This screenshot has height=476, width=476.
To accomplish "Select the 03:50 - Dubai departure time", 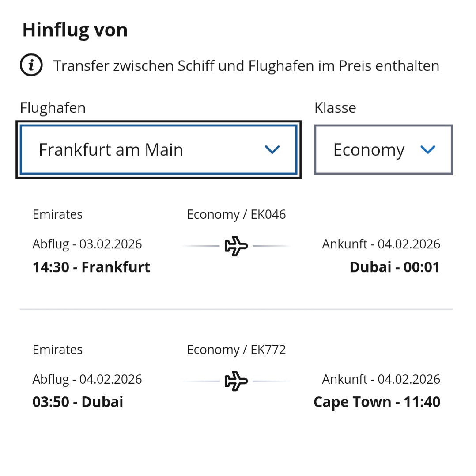I will (x=78, y=402).
